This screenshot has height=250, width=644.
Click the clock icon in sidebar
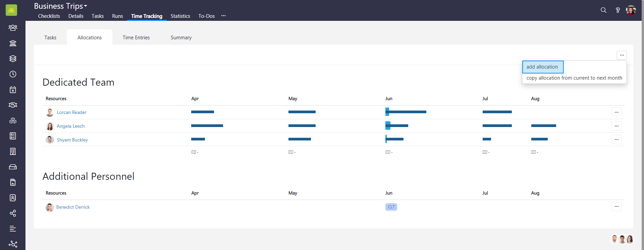(13, 74)
